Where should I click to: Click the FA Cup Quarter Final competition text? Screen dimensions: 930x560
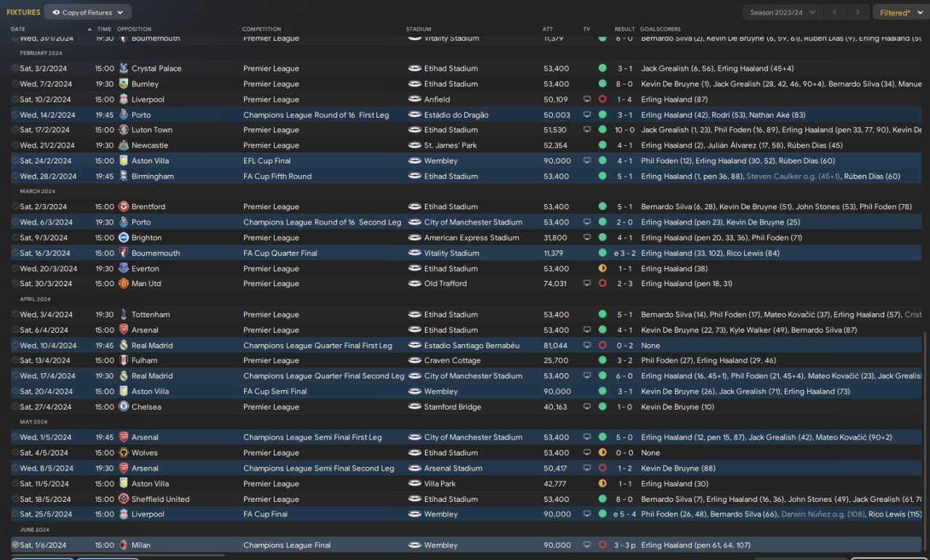tap(280, 253)
